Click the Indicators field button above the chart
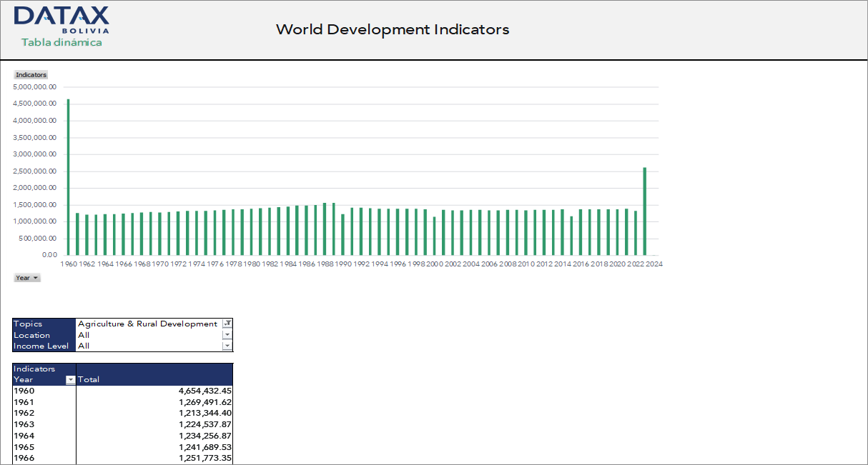868x465 pixels. coord(31,74)
